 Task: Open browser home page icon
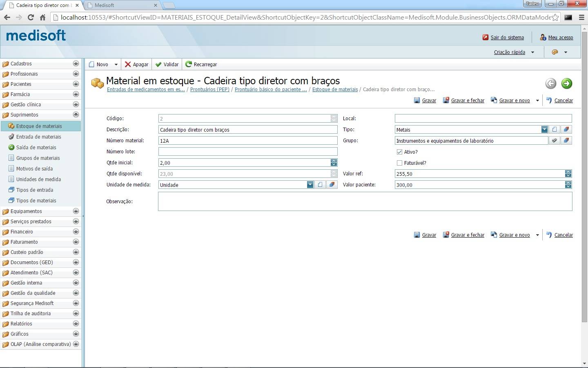point(42,17)
